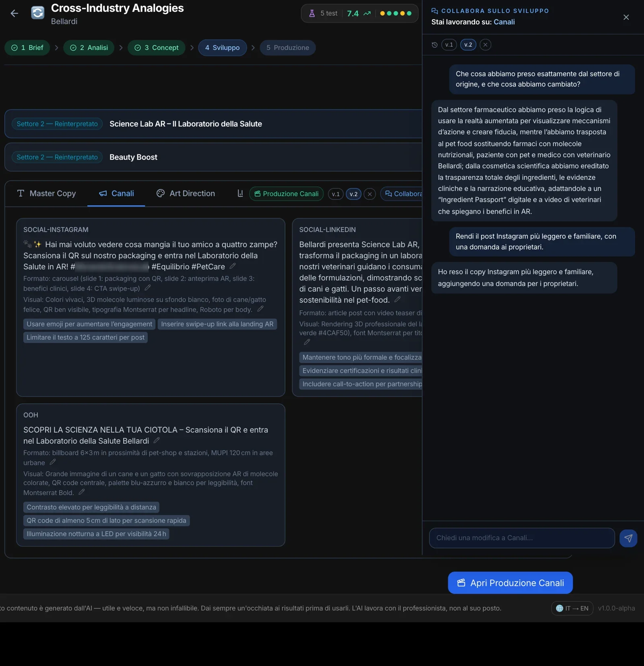
Task: Edit the LinkedIn Visual description
Action: [x=307, y=342]
